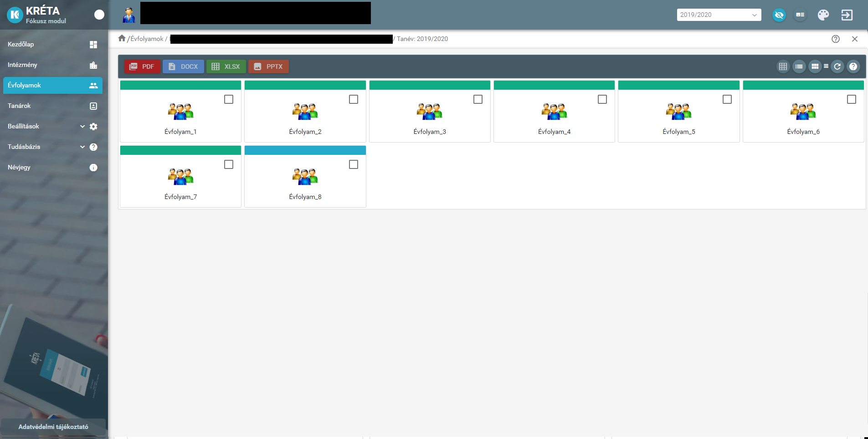Check the Évfolyam_6 checkbox
This screenshot has width=868, height=439.
tap(852, 99)
